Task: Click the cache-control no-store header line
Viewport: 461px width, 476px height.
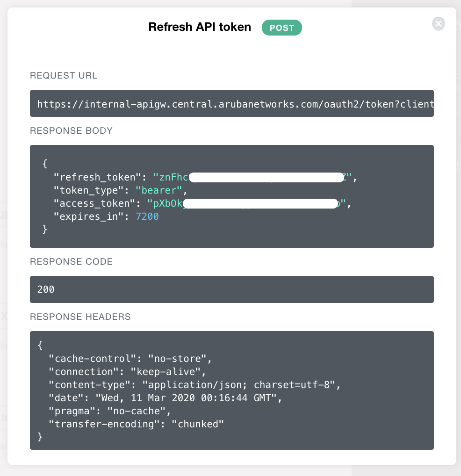Action: click(130, 359)
